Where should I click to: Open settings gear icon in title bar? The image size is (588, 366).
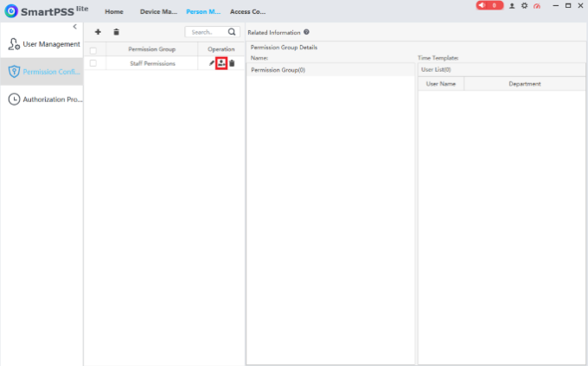tap(524, 6)
